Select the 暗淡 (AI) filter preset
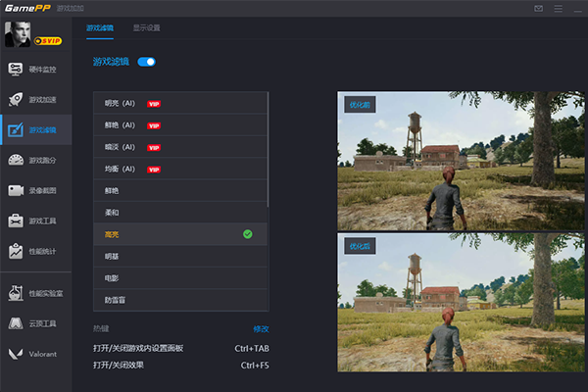 click(x=180, y=147)
